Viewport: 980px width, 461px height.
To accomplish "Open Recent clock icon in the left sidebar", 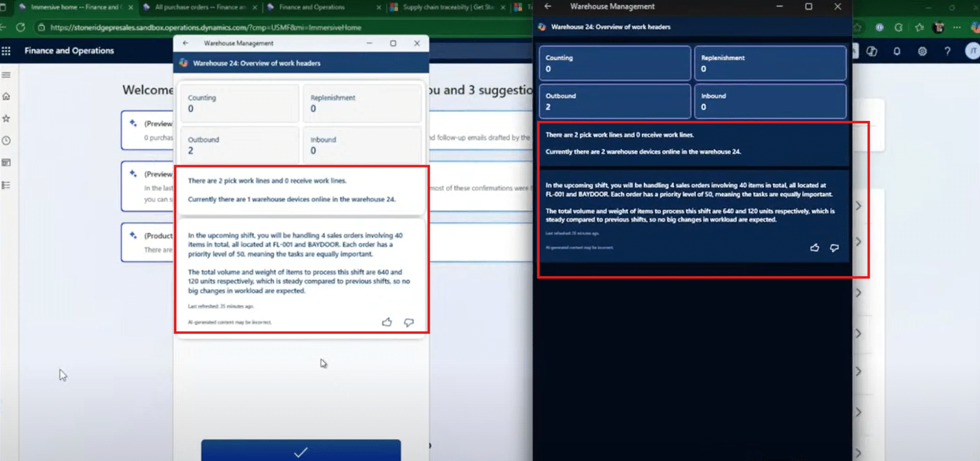I will pyautogui.click(x=6, y=141).
